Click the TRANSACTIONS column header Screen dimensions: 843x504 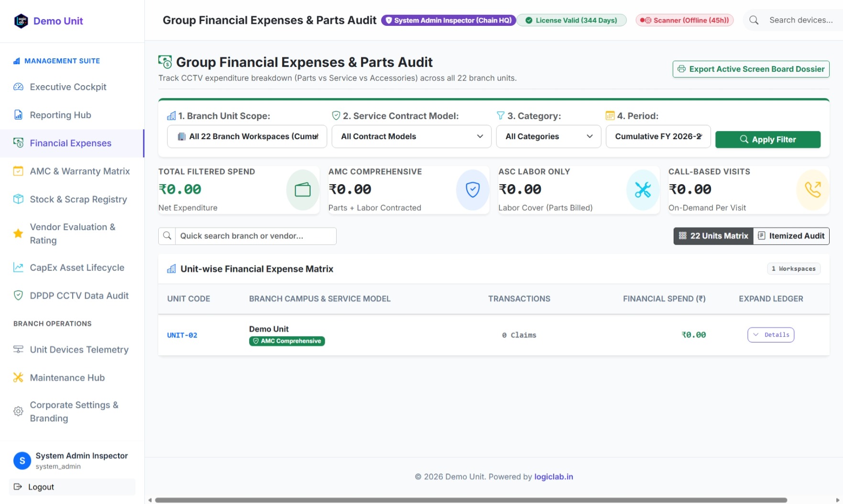click(x=519, y=299)
